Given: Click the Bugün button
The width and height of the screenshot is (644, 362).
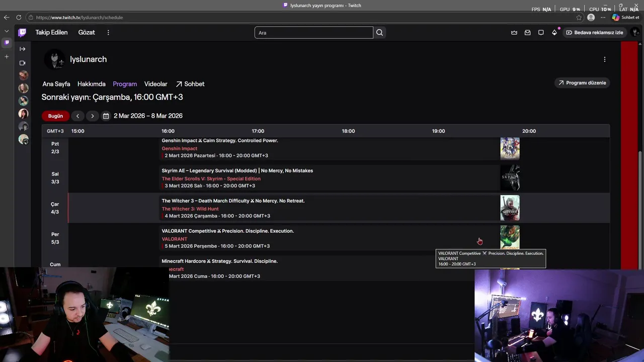Looking at the screenshot, I should tap(55, 116).
